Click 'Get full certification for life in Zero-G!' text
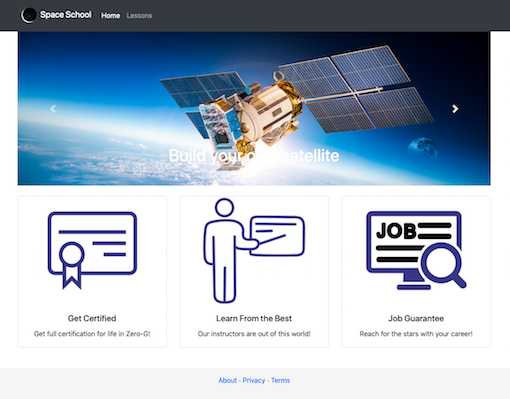The width and height of the screenshot is (510, 399). [x=92, y=334]
